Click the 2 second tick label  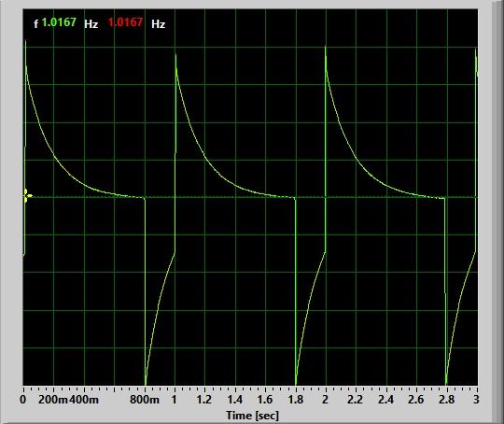tap(326, 400)
